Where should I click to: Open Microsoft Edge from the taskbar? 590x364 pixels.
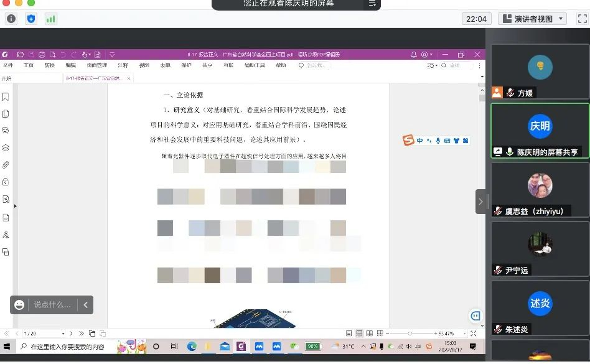click(192, 347)
